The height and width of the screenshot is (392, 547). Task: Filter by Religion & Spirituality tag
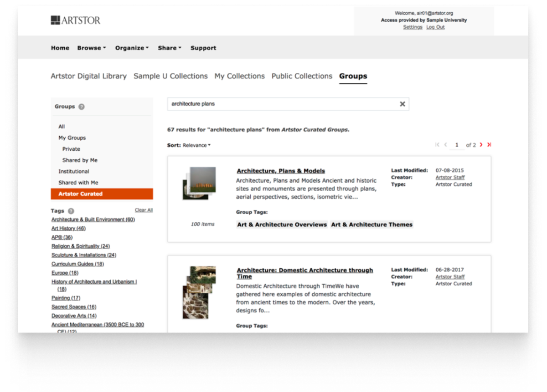[81, 246]
